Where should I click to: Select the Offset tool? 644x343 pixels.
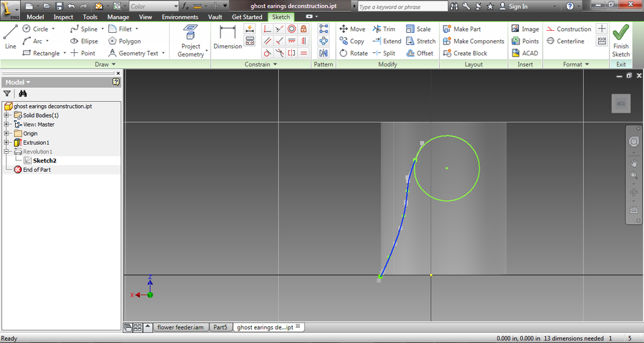point(419,53)
